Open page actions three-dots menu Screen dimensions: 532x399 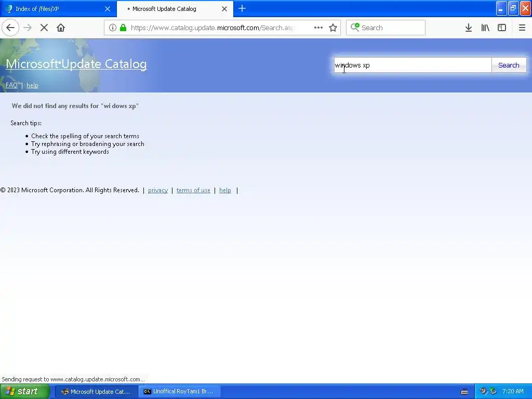[318, 28]
